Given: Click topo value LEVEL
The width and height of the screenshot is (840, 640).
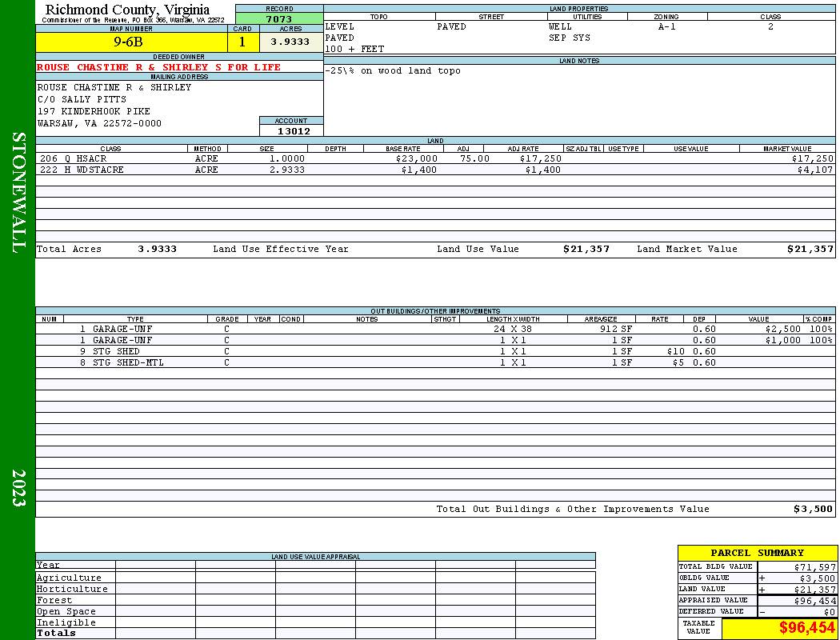Looking at the screenshot, I should [x=340, y=26].
